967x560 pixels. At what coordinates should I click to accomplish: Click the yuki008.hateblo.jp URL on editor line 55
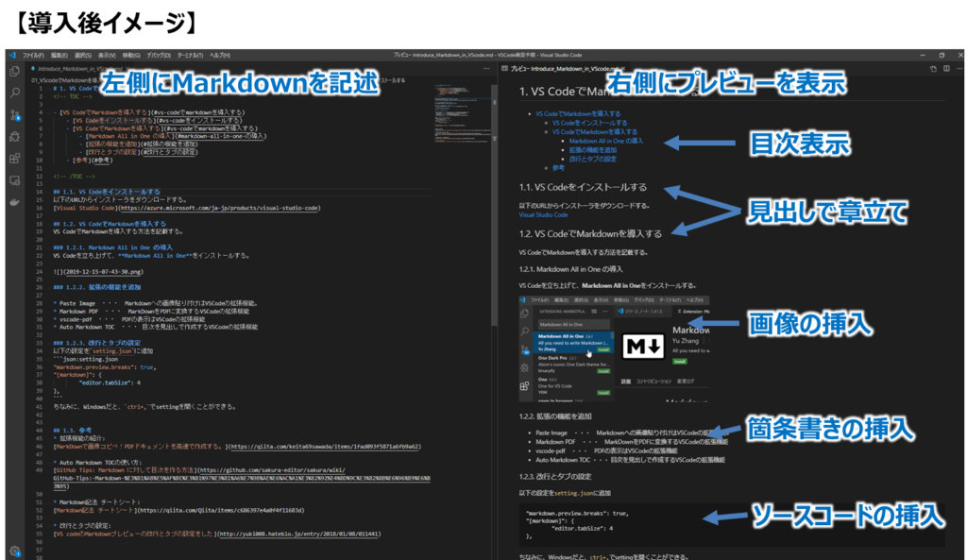299,535
